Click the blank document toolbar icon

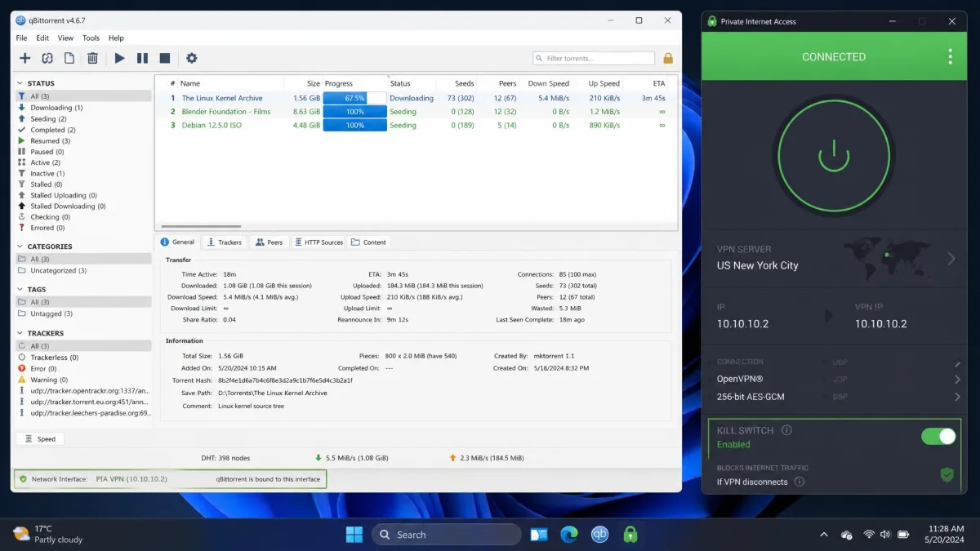69,58
